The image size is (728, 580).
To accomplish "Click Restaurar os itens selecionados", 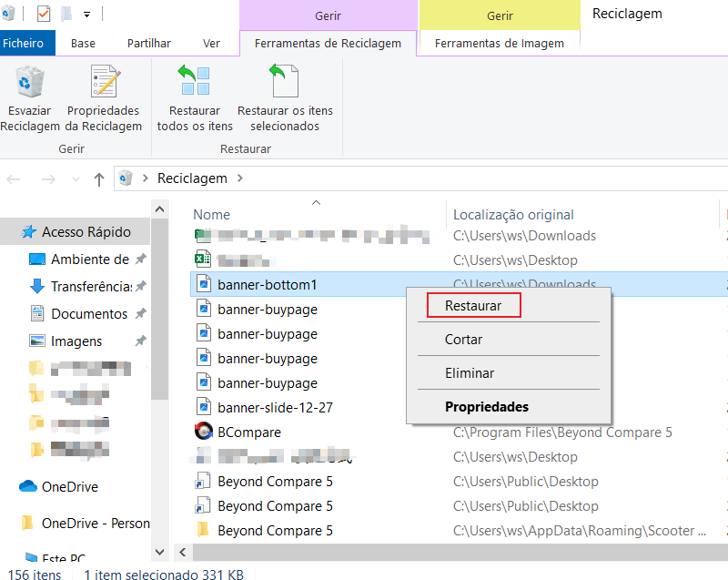I will coord(285,96).
